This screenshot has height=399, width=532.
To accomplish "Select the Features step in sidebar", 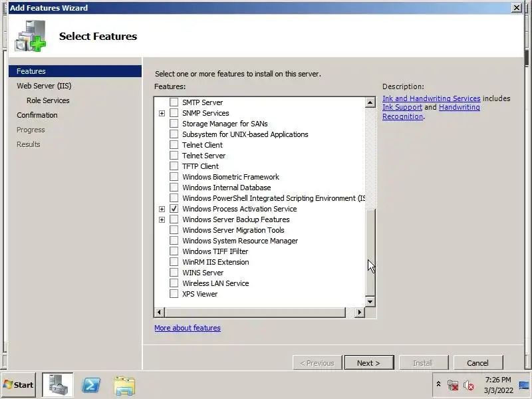I will (x=75, y=71).
